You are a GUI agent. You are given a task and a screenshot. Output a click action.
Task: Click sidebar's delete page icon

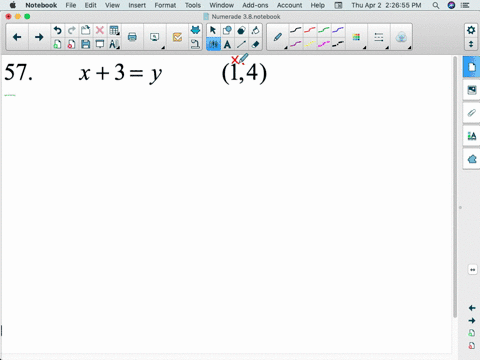[x=472, y=346]
